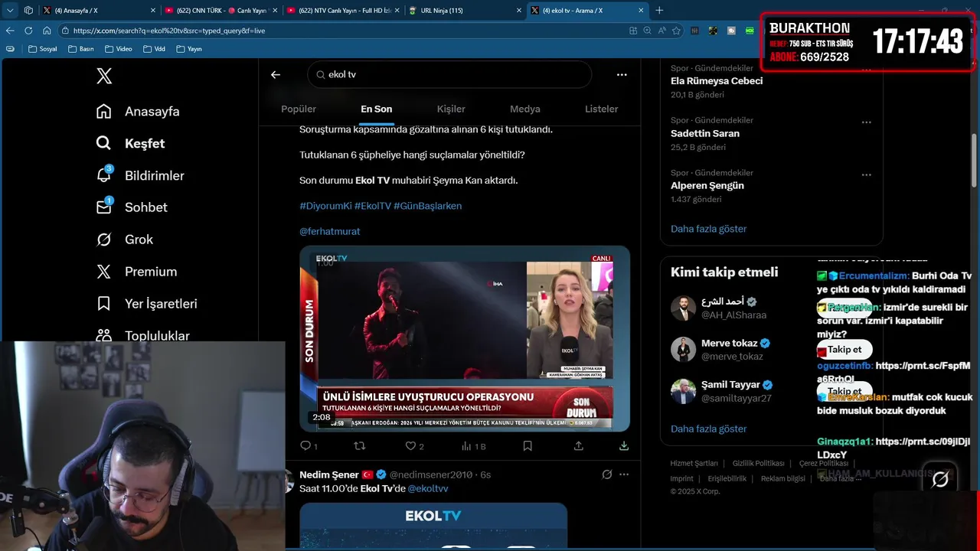Image resolution: width=980 pixels, height=551 pixels.
Task: Open the Basın bookmarks folder
Action: pos(80,48)
